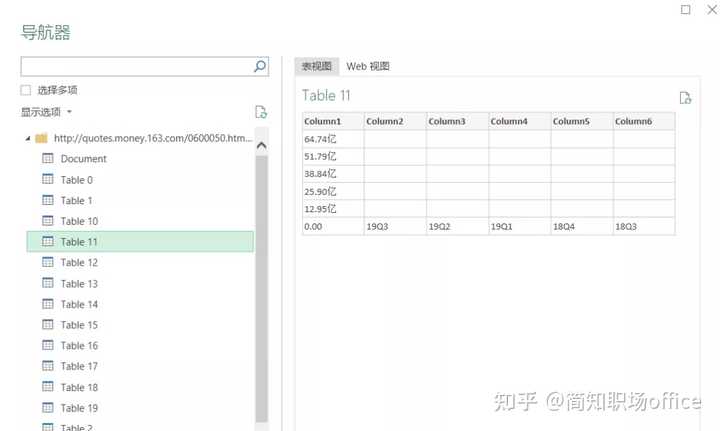The image size is (720, 431).
Task: Select the highlighted Table 11 row
Action: coord(140,241)
